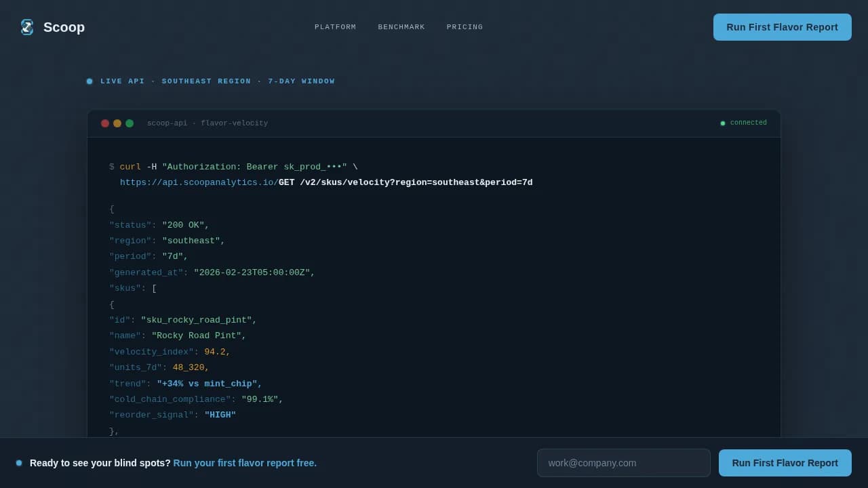Click 'Ready to see your blind spots?' text
This screenshot has width=868, height=488.
100,463
